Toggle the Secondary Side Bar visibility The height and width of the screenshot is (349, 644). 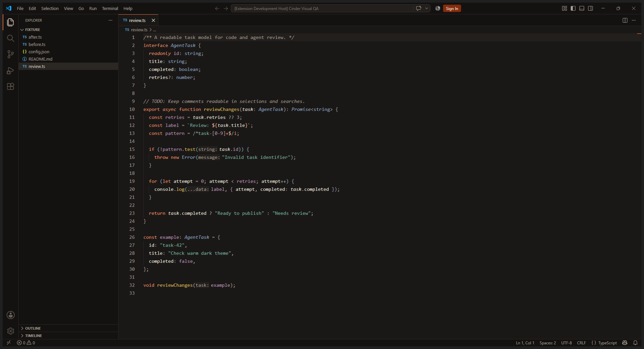coord(590,8)
